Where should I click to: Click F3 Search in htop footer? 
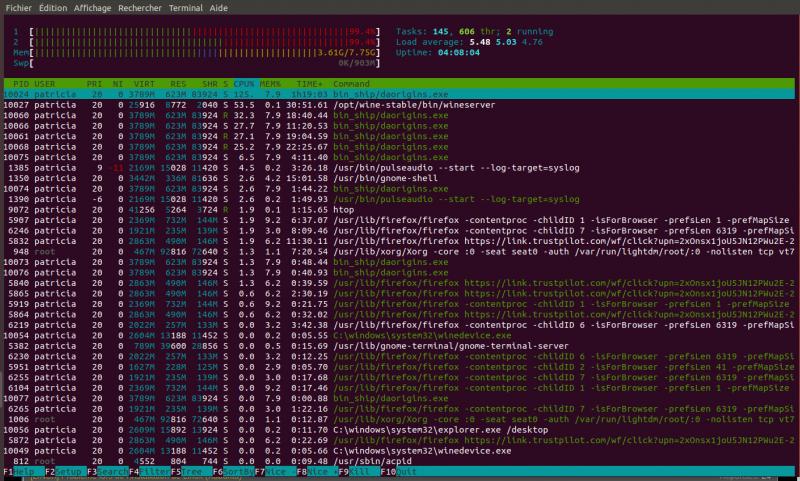(x=107, y=471)
